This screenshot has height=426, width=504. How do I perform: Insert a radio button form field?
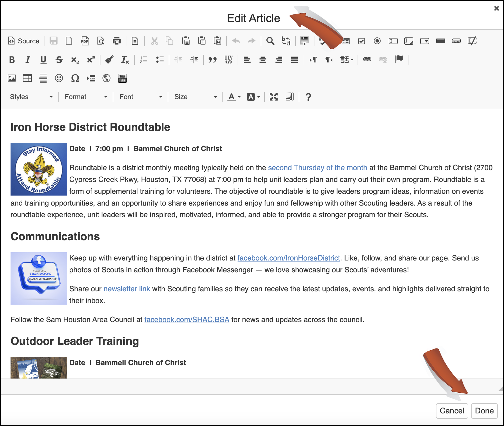pyautogui.click(x=377, y=41)
